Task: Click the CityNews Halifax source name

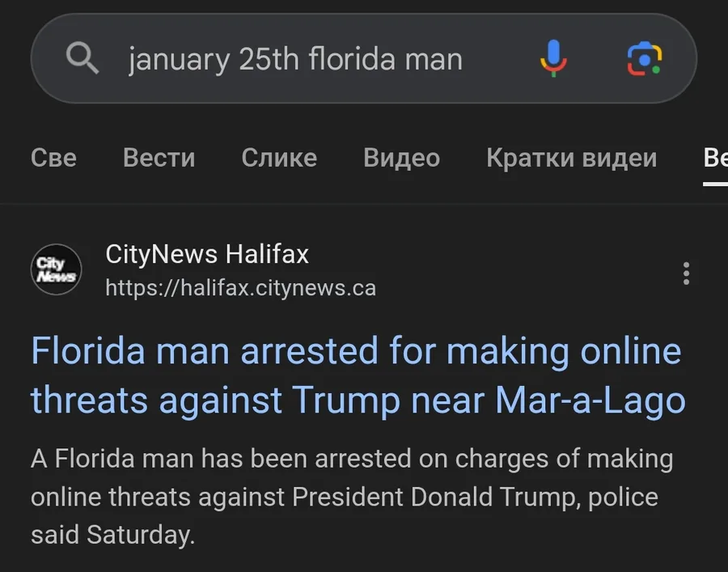Action: click(207, 255)
